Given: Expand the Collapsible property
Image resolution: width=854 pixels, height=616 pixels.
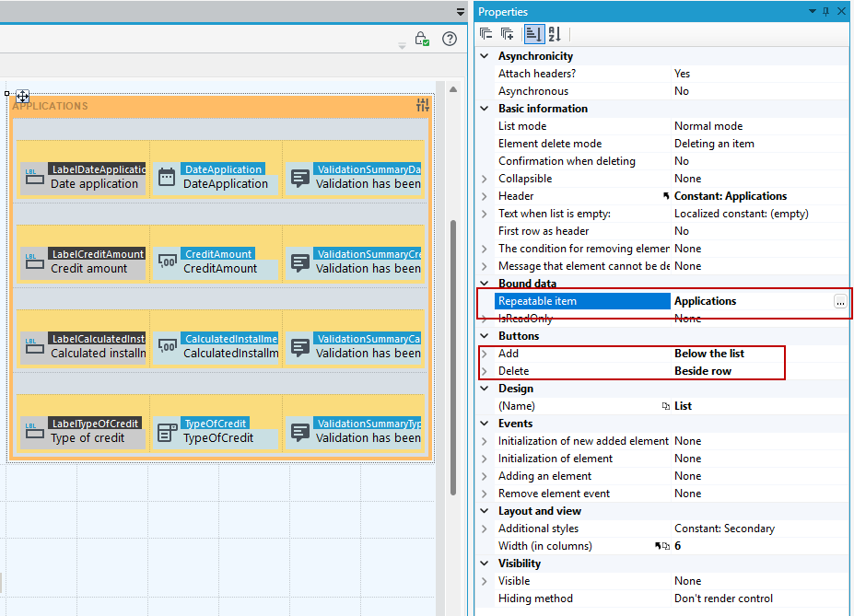Looking at the screenshot, I should 485,179.
